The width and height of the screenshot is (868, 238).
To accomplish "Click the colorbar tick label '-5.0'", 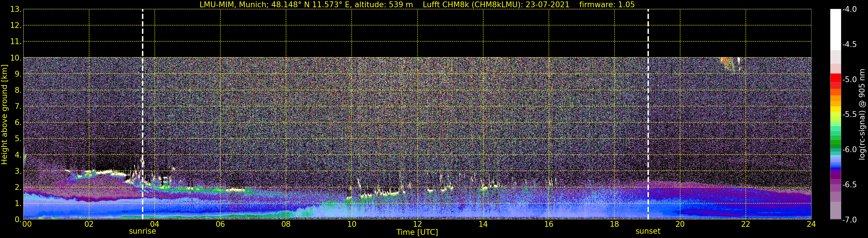I will [849, 80].
